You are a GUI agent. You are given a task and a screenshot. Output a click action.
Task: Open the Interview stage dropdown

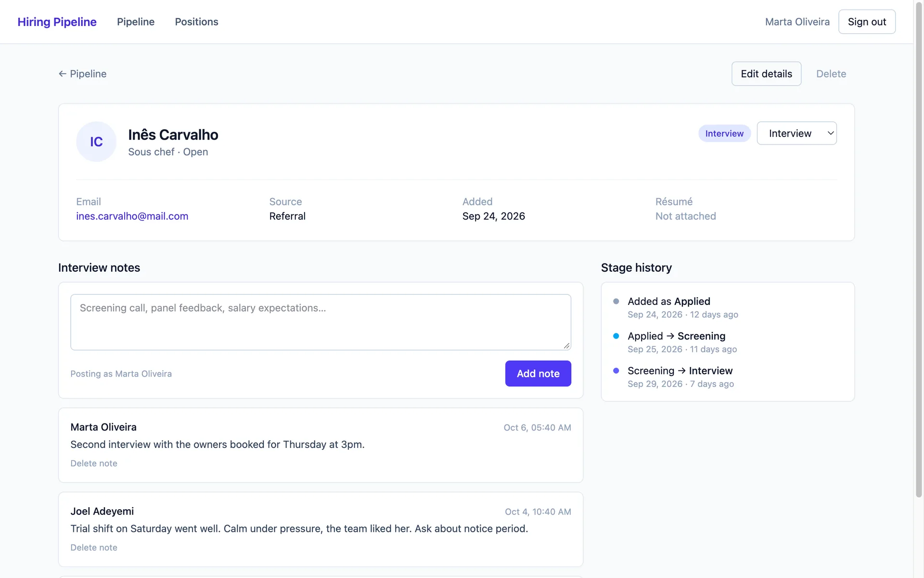796,133
